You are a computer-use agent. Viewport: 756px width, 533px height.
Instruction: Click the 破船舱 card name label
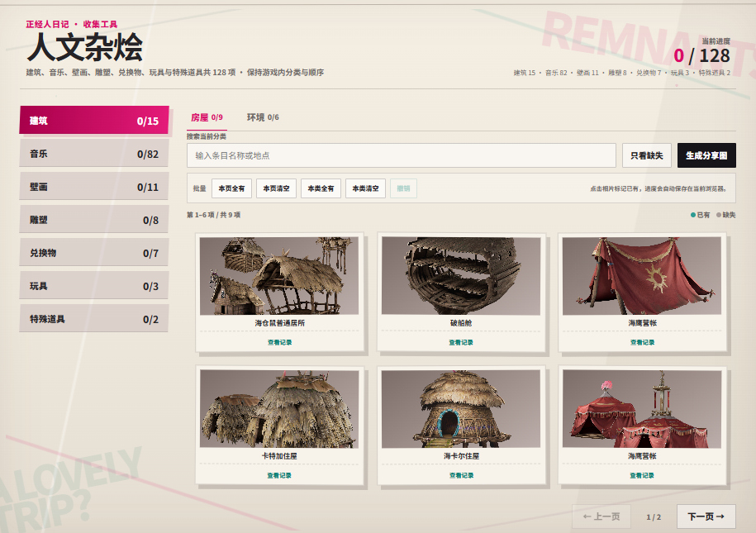[x=461, y=323]
